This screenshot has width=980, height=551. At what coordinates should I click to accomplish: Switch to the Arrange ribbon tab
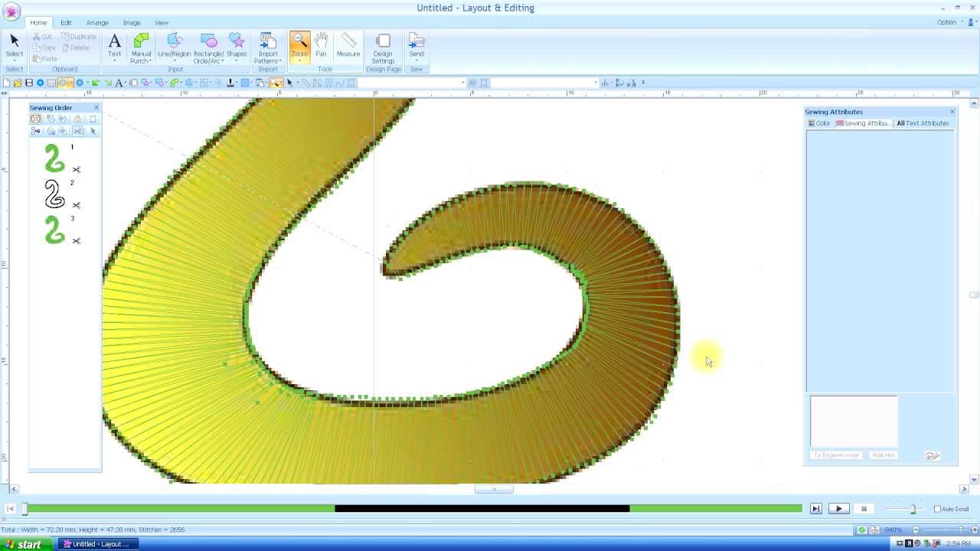coord(97,22)
